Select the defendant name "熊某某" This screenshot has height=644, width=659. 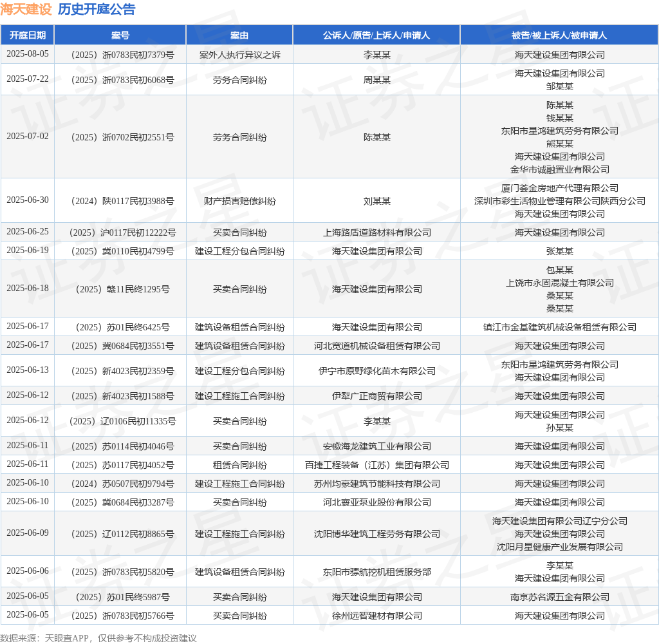pyautogui.click(x=559, y=144)
